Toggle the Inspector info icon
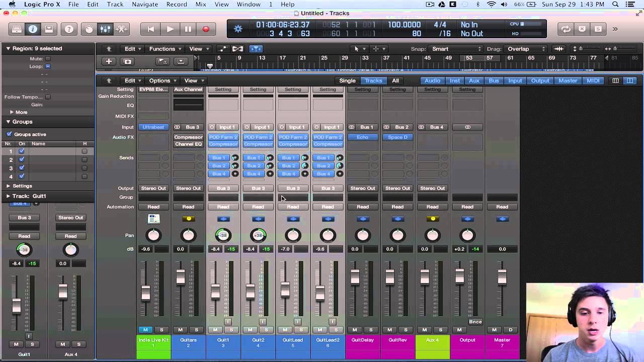 tap(33, 29)
